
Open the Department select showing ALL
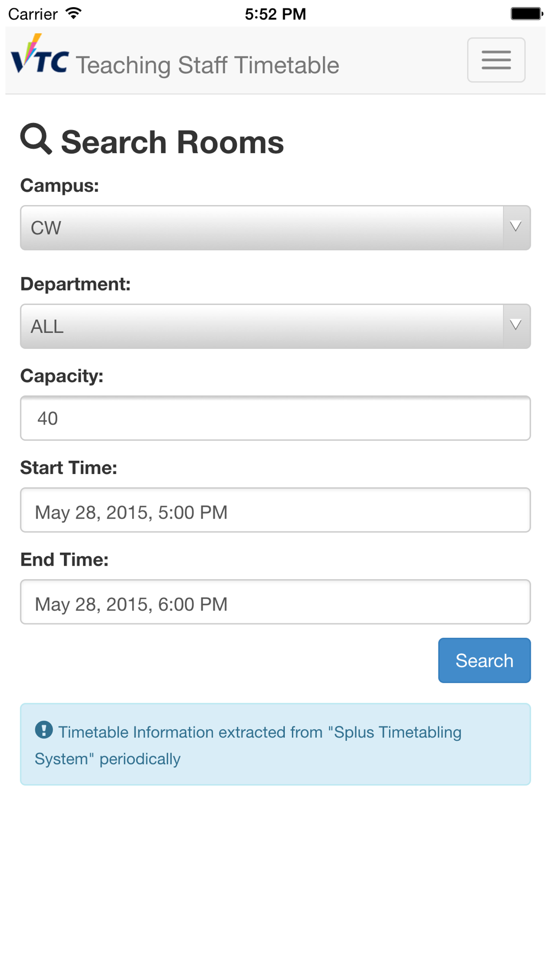point(262,326)
